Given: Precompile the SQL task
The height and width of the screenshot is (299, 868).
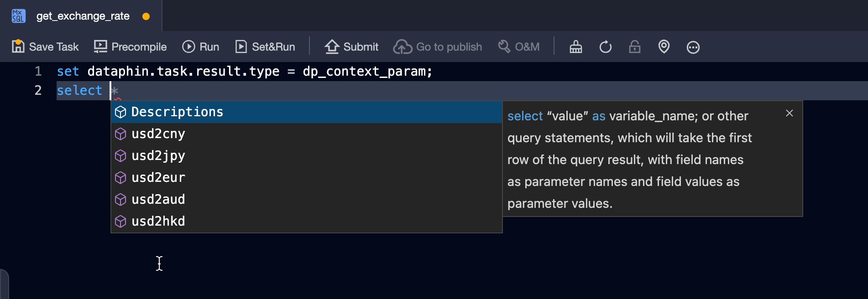Looking at the screenshot, I should point(130,47).
